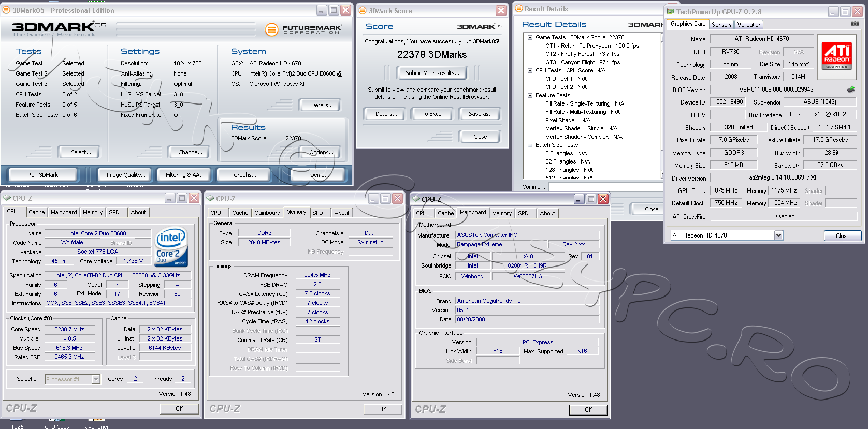Select GT2 - Firefly Forest result row
Screen dimensions: 868x429
pyautogui.click(x=582, y=54)
